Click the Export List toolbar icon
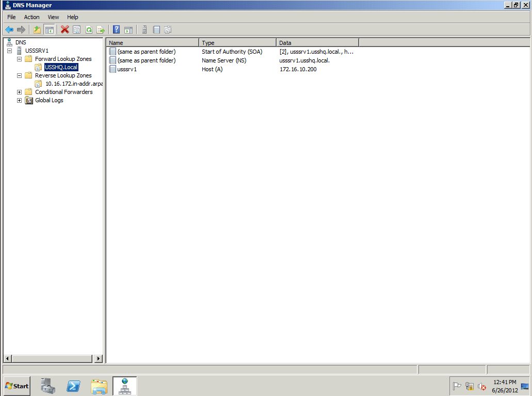 pyautogui.click(x=101, y=30)
